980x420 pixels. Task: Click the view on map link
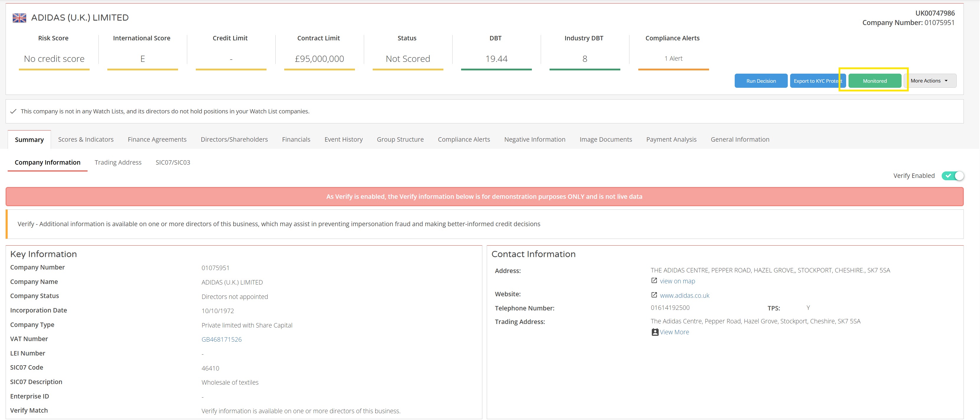coord(677,281)
